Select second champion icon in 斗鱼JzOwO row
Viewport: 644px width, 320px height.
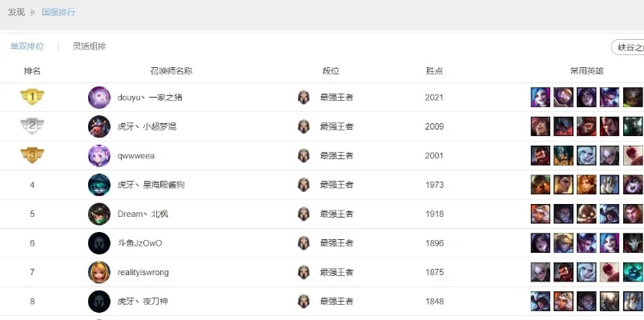tap(564, 243)
